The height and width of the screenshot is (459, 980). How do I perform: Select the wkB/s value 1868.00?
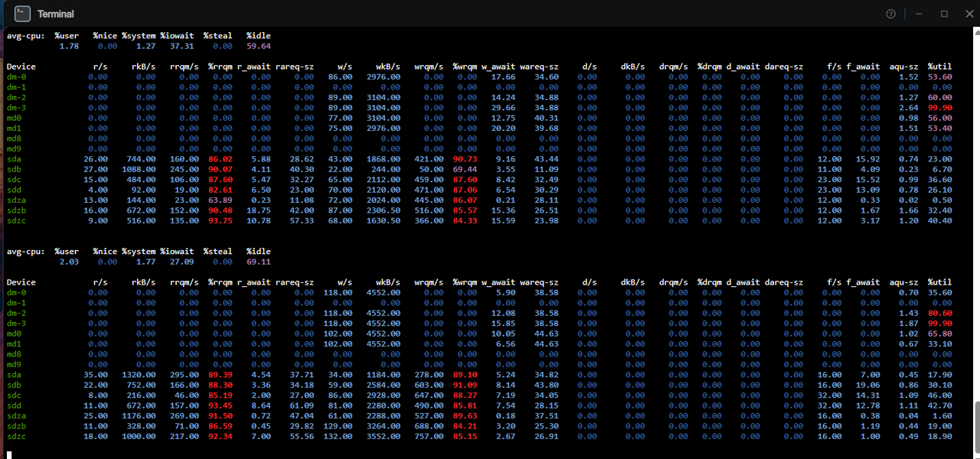coord(383,159)
